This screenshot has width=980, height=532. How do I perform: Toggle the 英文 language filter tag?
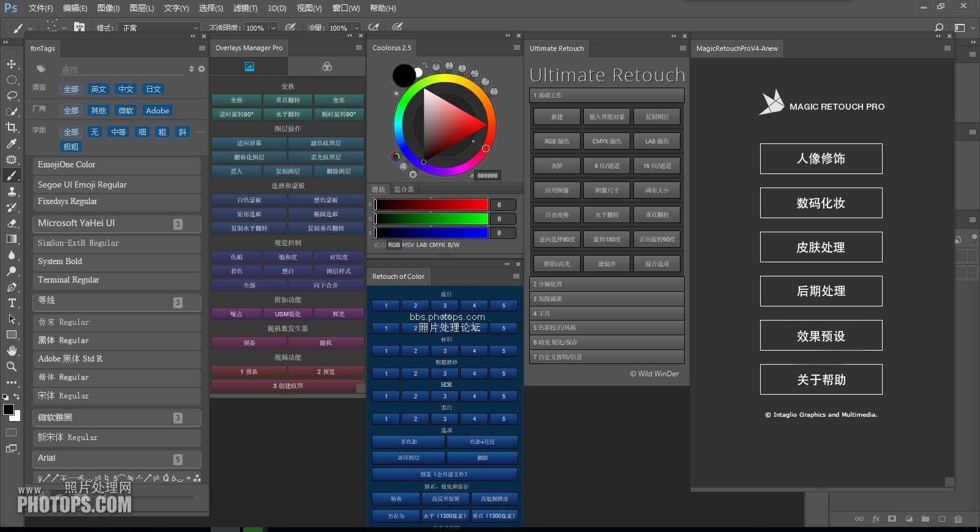coord(98,89)
